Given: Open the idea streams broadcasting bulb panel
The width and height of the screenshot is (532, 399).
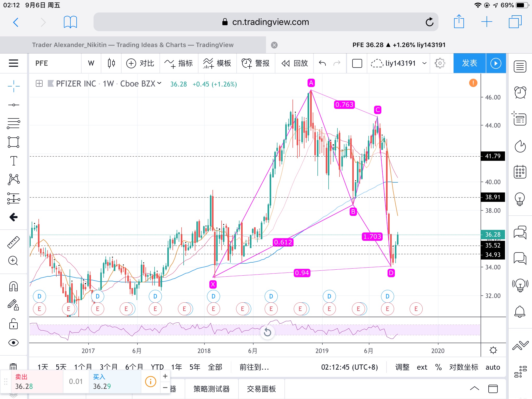Looking at the screenshot, I should (x=520, y=285).
